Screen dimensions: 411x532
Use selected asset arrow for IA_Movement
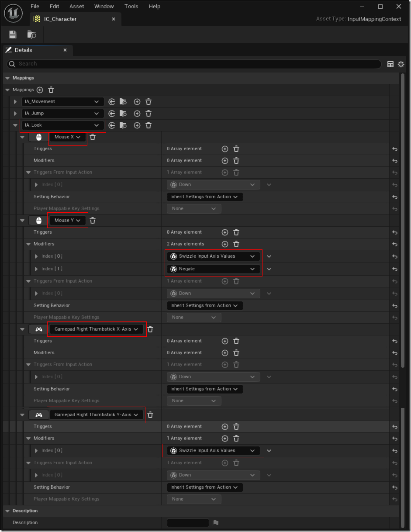click(x=112, y=102)
